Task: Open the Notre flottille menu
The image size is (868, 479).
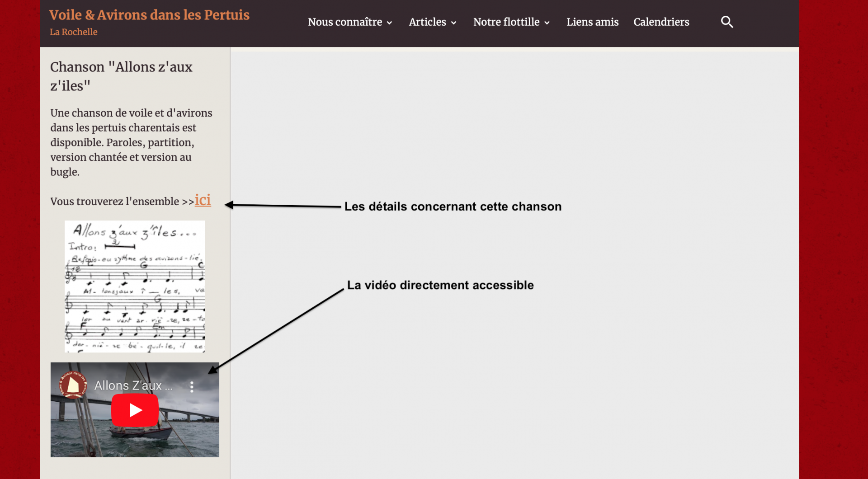Action: (x=506, y=22)
